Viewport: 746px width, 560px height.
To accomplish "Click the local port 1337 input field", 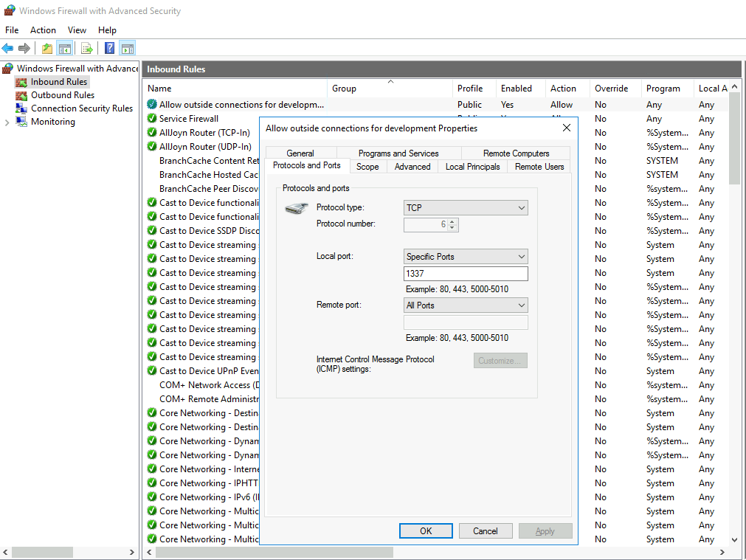I will [x=465, y=273].
